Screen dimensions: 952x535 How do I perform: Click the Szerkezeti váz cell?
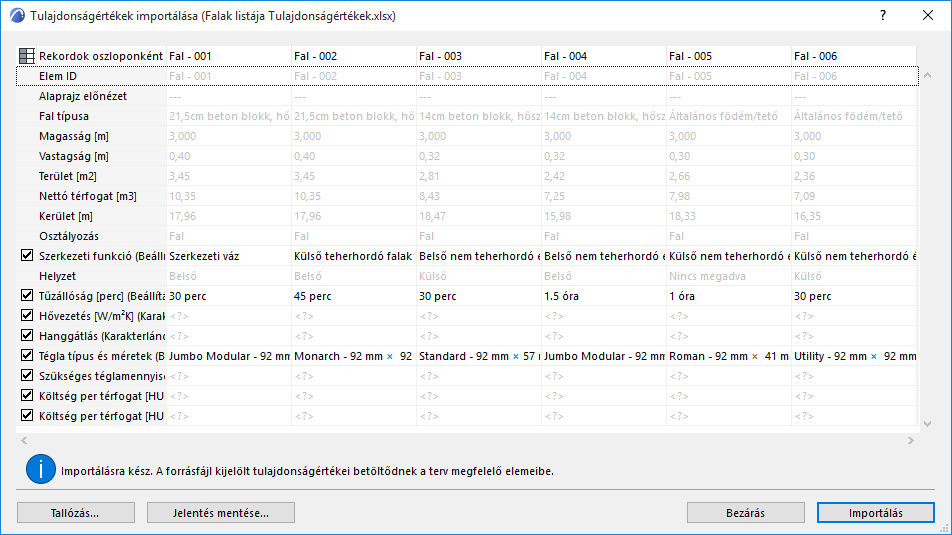click(x=229, y=256)
